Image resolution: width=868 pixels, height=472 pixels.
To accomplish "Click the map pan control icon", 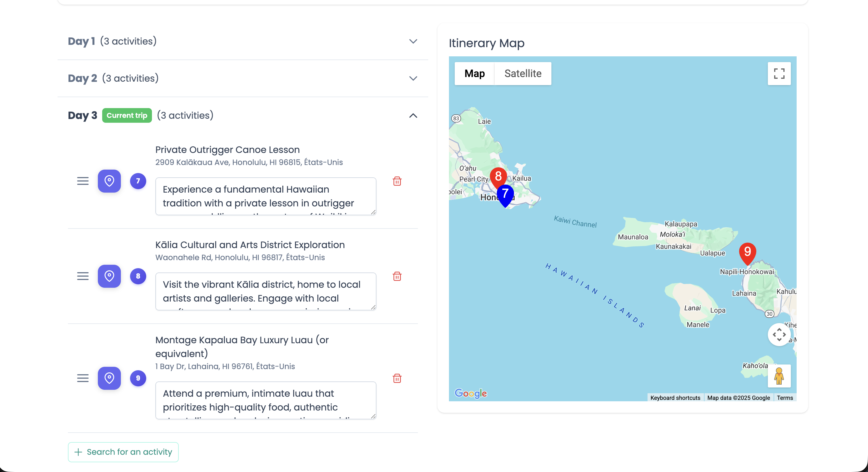I will point(779,335).
